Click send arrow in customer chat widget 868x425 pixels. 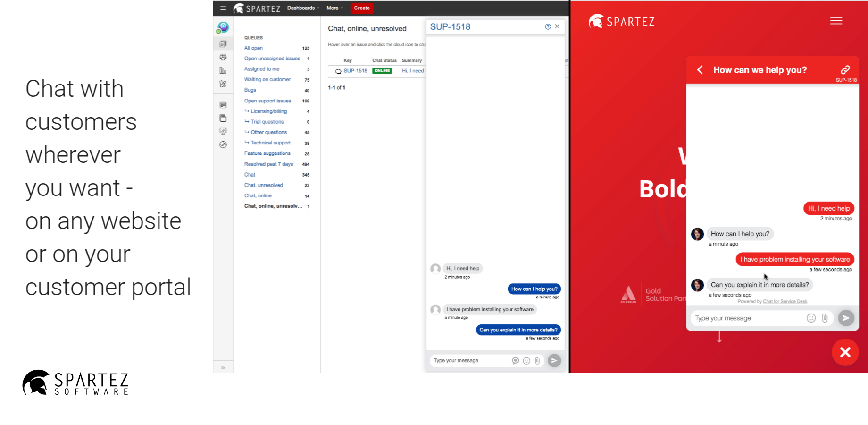(846, 318)
